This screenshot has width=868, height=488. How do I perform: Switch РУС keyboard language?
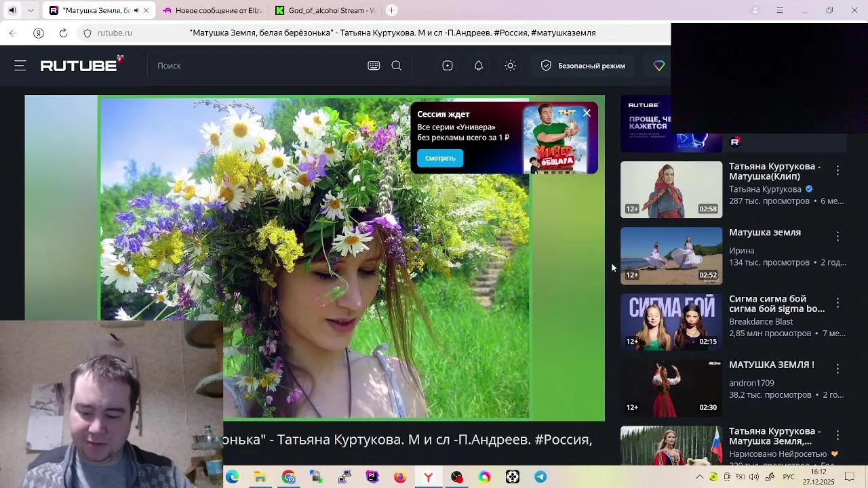click(x=789, y=477)
